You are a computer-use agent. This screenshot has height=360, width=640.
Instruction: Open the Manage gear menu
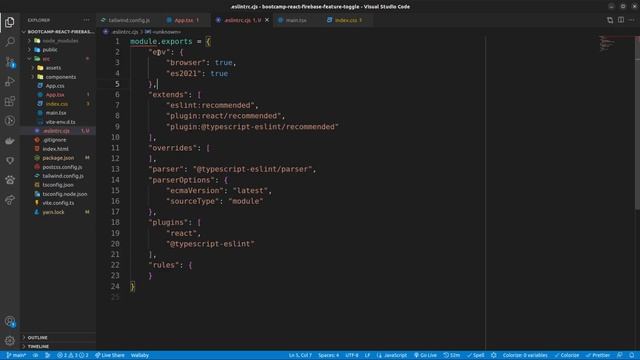[10, 340]
